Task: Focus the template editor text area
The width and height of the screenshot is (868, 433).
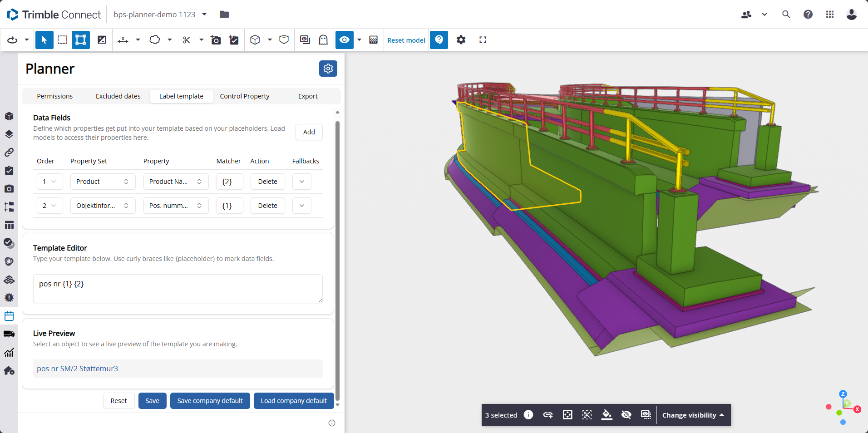Action: (178, 289)
